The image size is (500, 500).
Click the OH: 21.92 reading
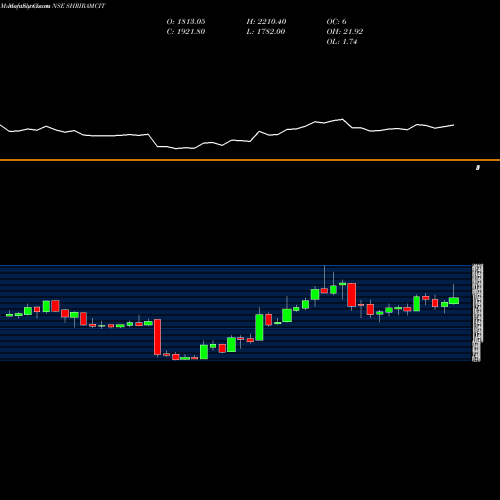pos(345,32)
